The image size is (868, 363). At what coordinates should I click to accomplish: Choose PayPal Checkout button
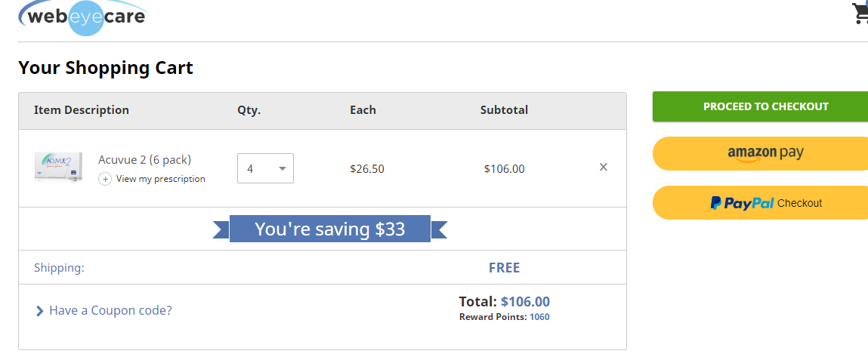[760, 202]
